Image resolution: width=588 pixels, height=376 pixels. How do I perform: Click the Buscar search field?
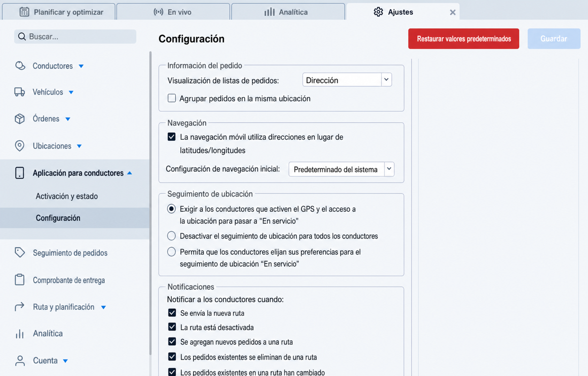[x=75, y=37]
